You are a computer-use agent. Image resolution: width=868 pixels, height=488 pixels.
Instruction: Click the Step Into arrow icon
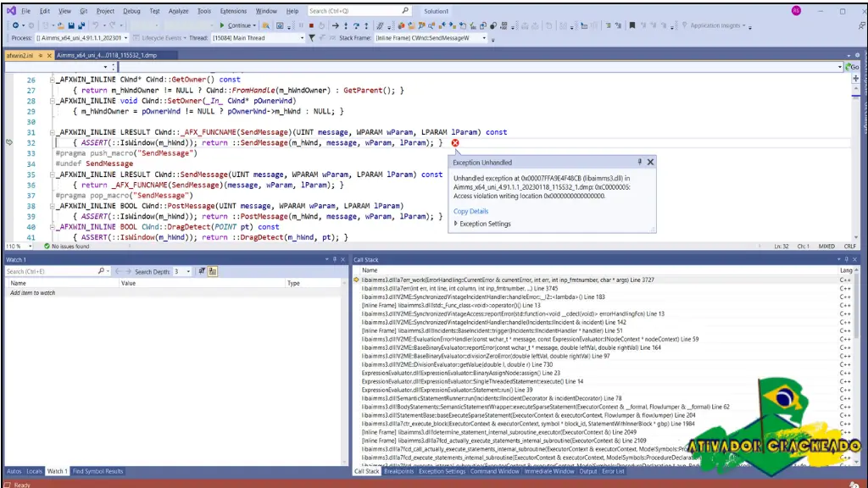point(346,25)
